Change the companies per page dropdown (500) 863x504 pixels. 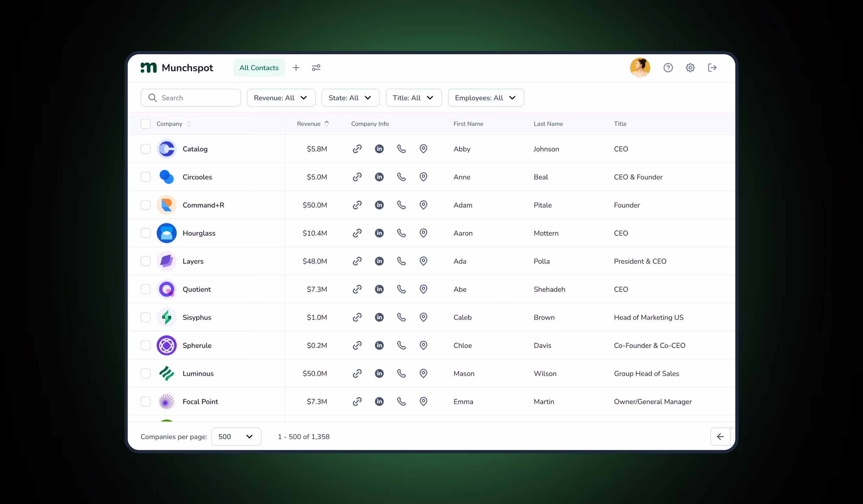point(236,436)
